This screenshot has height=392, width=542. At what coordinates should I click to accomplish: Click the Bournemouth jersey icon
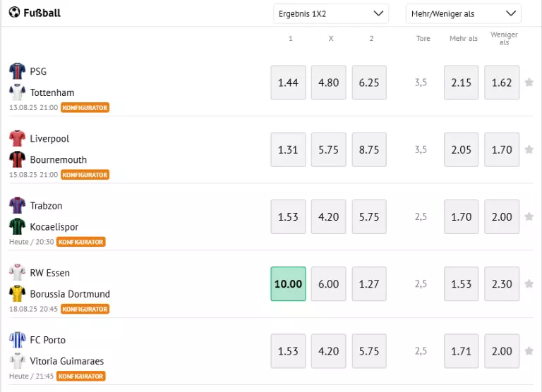pos(17,159)
